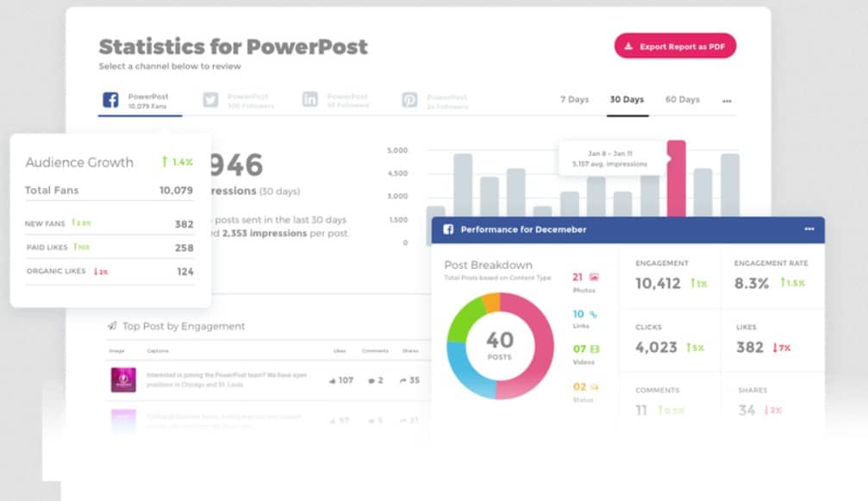Click thumbs-up icon beside 107 likes
Screen dimensions: 868x501
(332, 380)
